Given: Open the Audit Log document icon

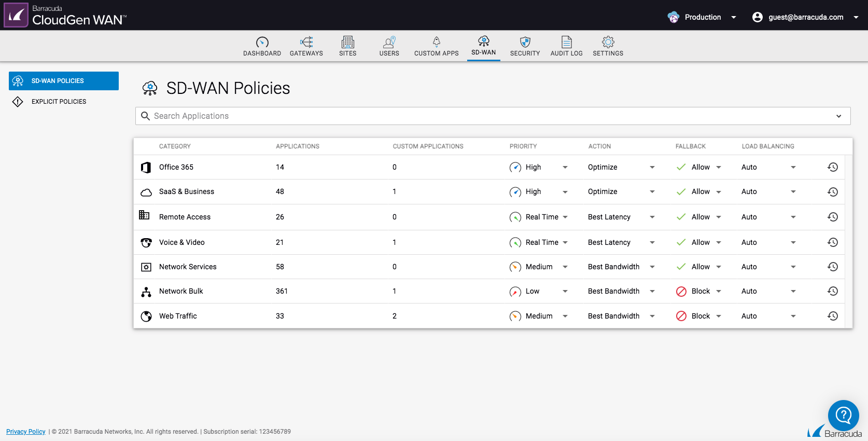Looking at the screenshot, I should coord(567,42).
